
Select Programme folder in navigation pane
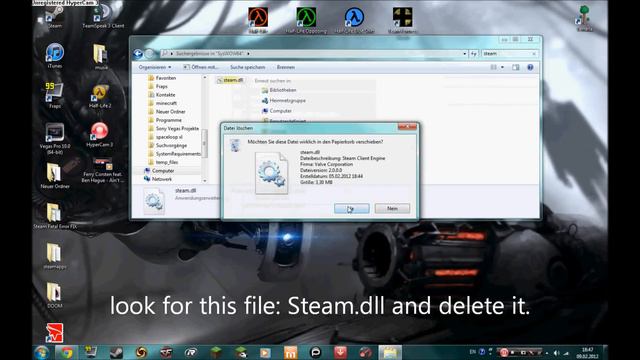[165, 120]
